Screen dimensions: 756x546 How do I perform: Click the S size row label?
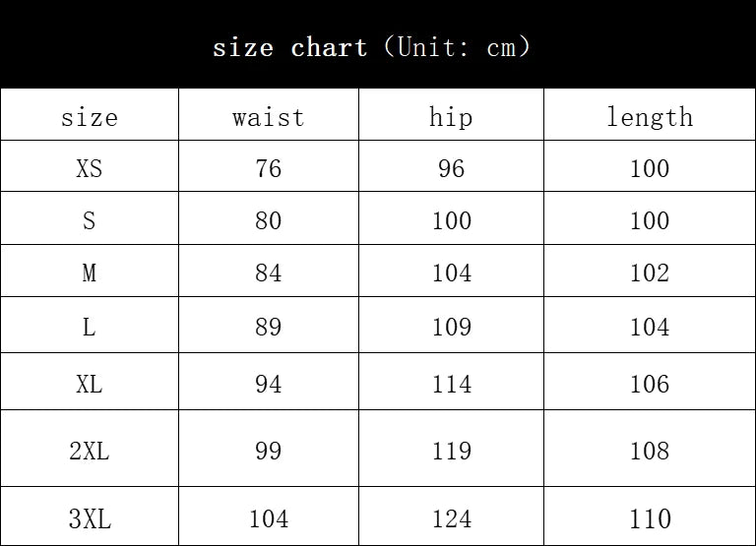pos(89,220)
